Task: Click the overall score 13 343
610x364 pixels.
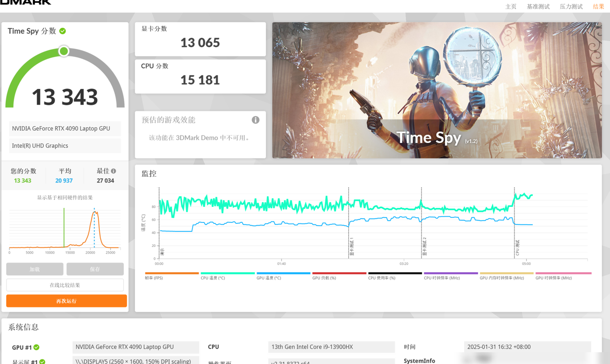Action: pos(65,97)
